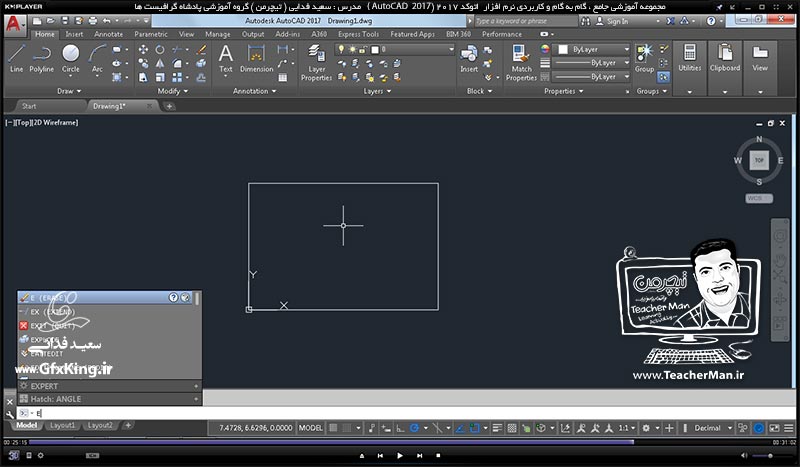Screen dimensions: 800x467
Task: Choose EX (EXTEND) from autocomplete list
Action: [106, 311]
